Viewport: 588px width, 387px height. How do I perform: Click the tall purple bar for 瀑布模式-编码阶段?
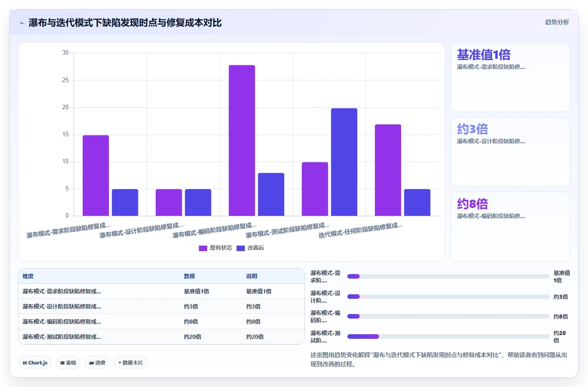[x=242, y=140]
